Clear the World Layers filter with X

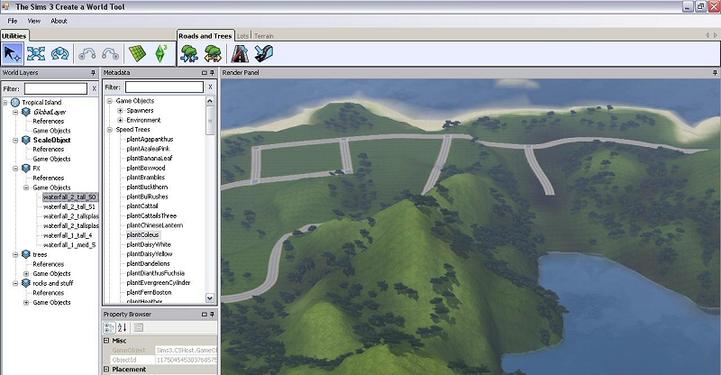coord(94,89)
